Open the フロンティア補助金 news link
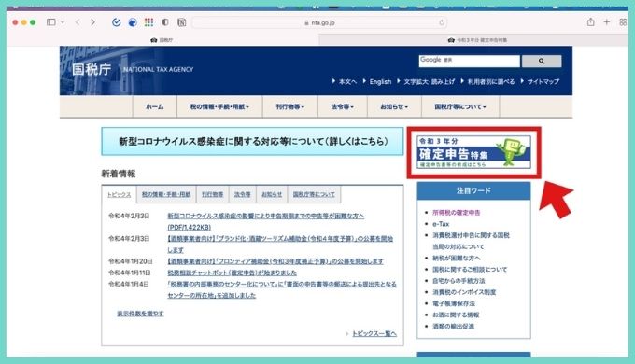Screen dimensions: 635x364 point(275,261)
